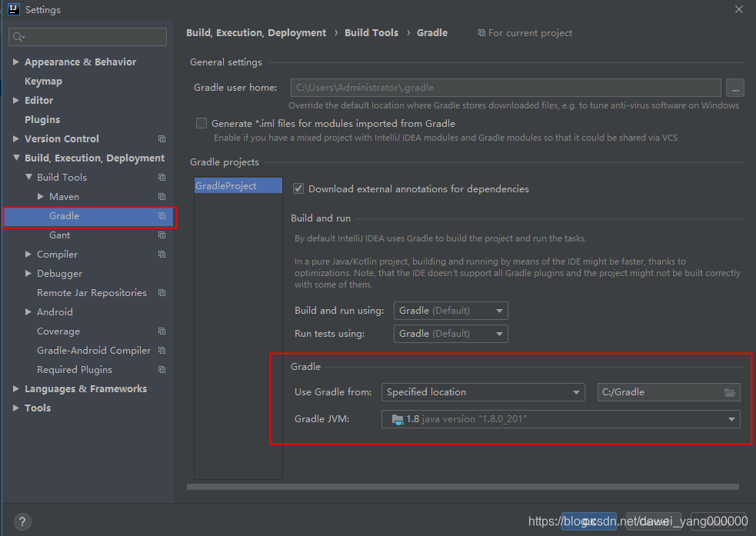Expand the Tools section
756x536 pixels.
tap(16, 408)
